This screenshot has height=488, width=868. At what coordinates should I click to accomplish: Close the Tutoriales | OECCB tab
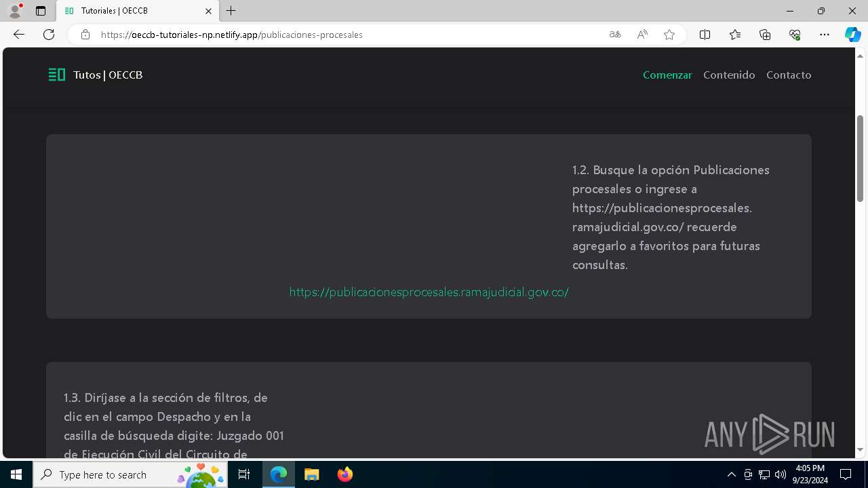coord(208,11)
